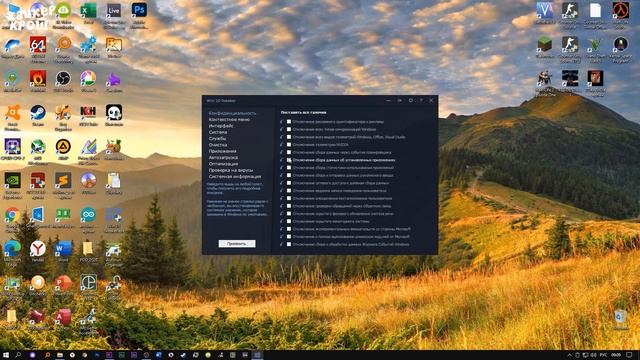Image resolution: width=640 pixels, height=360 pixels.
Task: Tick 'Отключение скрытого мониторинга системы' checkbox
Action: coord(289,221)
